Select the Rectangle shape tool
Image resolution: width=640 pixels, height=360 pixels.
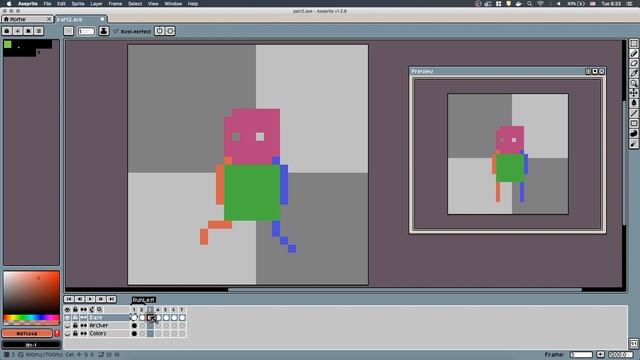coord(633,123)
